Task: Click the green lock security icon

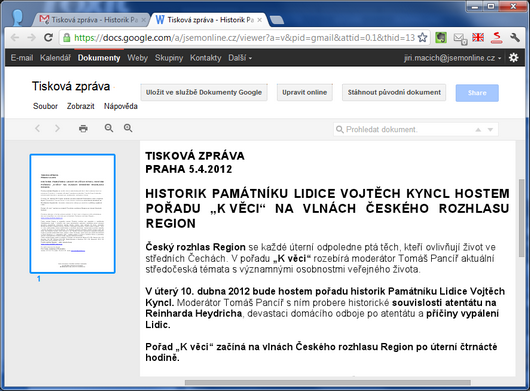Action: click(67, 38)
